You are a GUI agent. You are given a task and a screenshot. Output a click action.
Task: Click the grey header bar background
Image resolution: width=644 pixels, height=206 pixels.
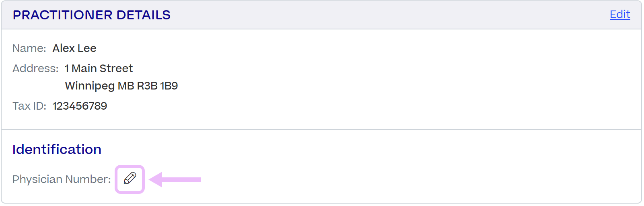321,15
